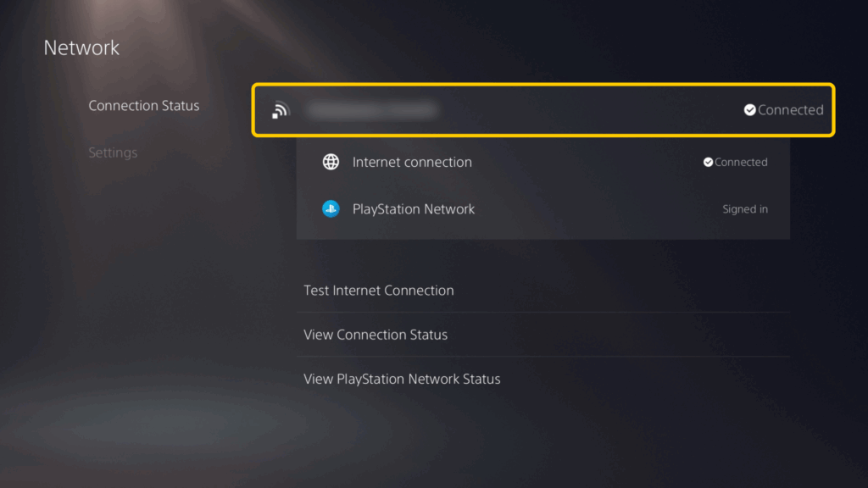Viewport: 868px width, 488px height.
Task: Click the checkmark icon in the Wi-Fi row
Action: tap(749, 110)
